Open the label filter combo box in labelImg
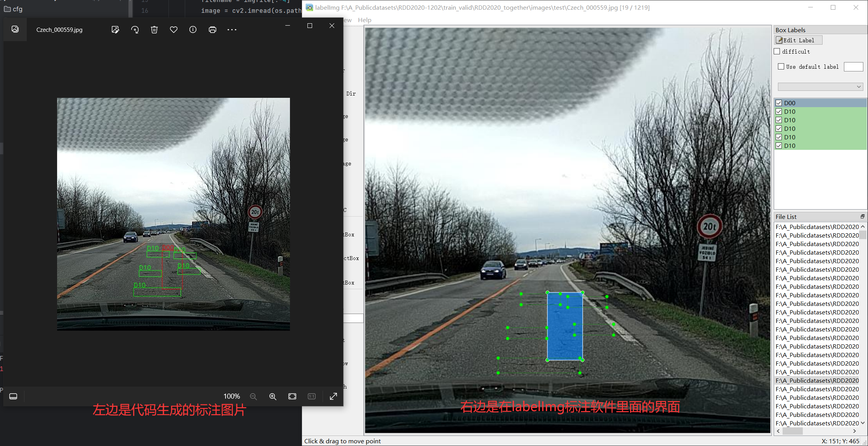Image resolution: width=868 pixels, height=446 pixels. (820, 87)
